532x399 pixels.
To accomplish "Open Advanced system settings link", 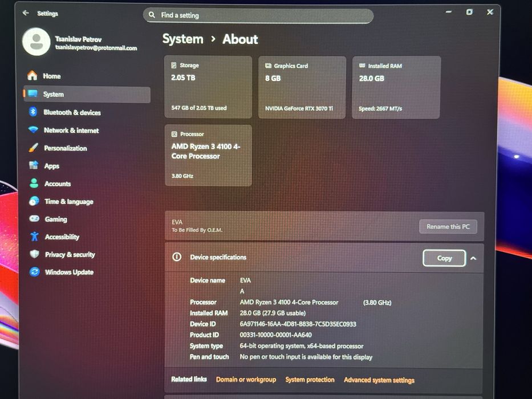I will tap(379, 380).
